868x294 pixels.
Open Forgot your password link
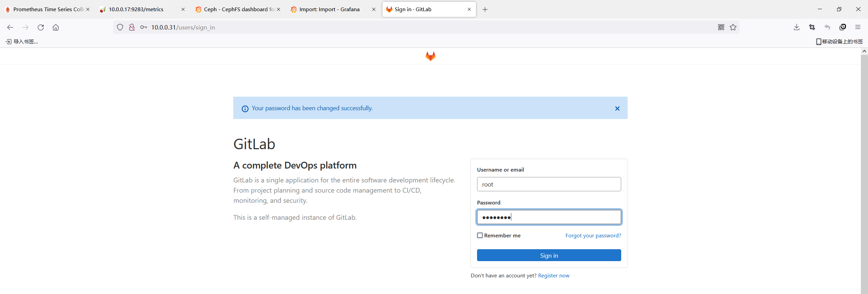593,235
